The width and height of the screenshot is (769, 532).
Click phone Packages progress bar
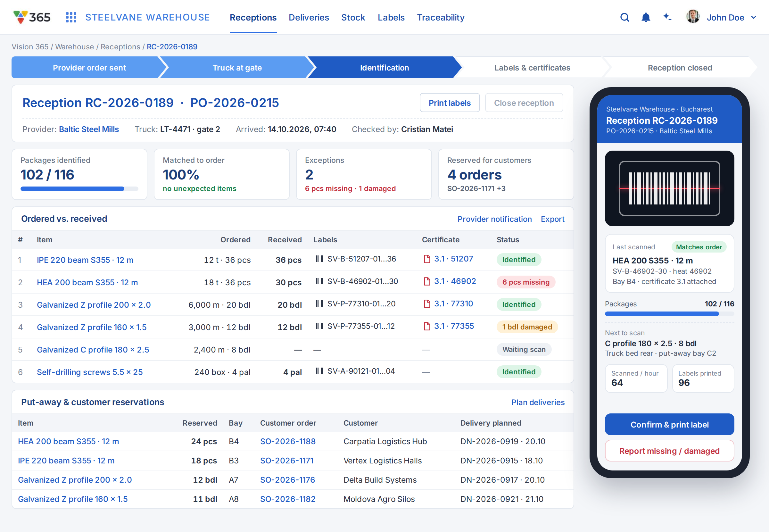pyautogui.click(x=669, y=314)
